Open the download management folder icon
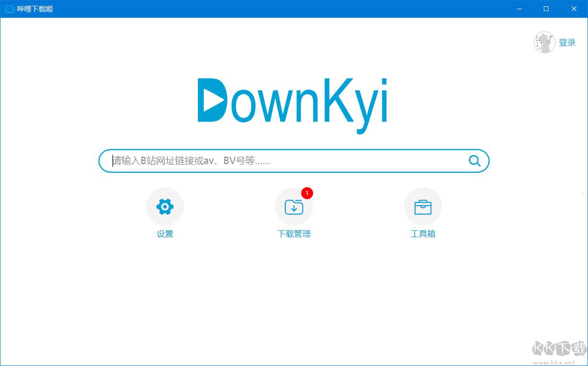The width and height of the screenshot is (588, 366). [294, 207]
